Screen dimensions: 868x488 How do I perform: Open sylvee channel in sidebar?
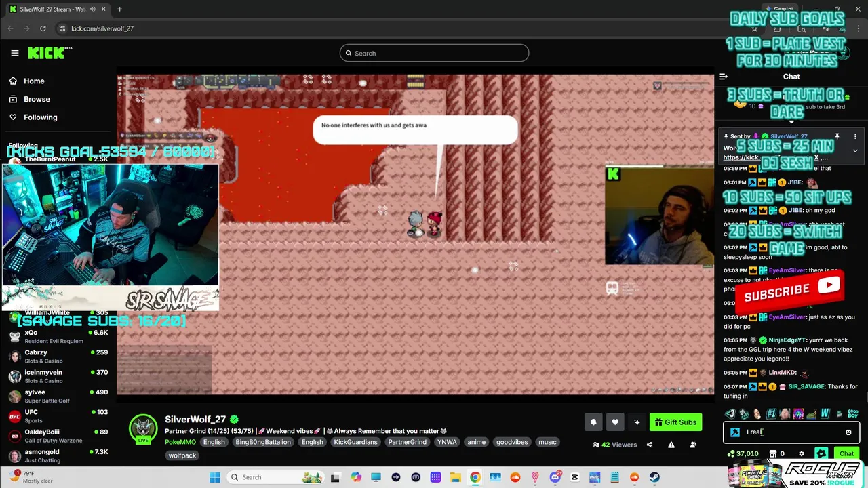coord(57,396)
